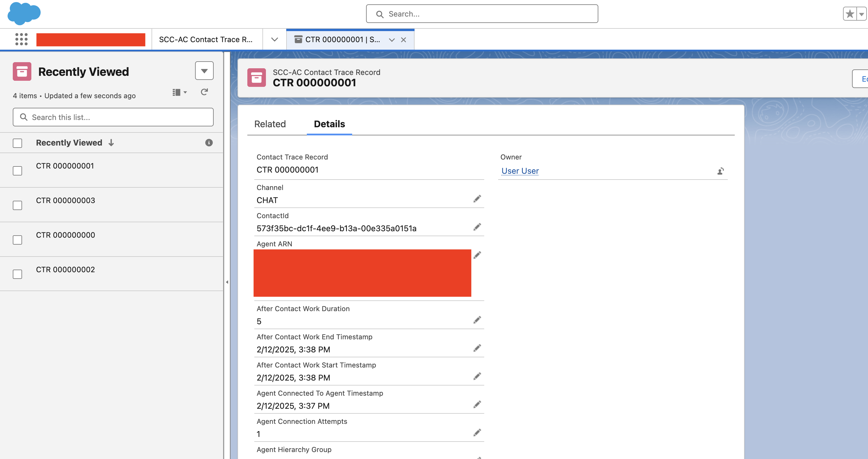Edit After Contact Work Duration pencil
Screen dimensions: 868x459
pos(477,320)
